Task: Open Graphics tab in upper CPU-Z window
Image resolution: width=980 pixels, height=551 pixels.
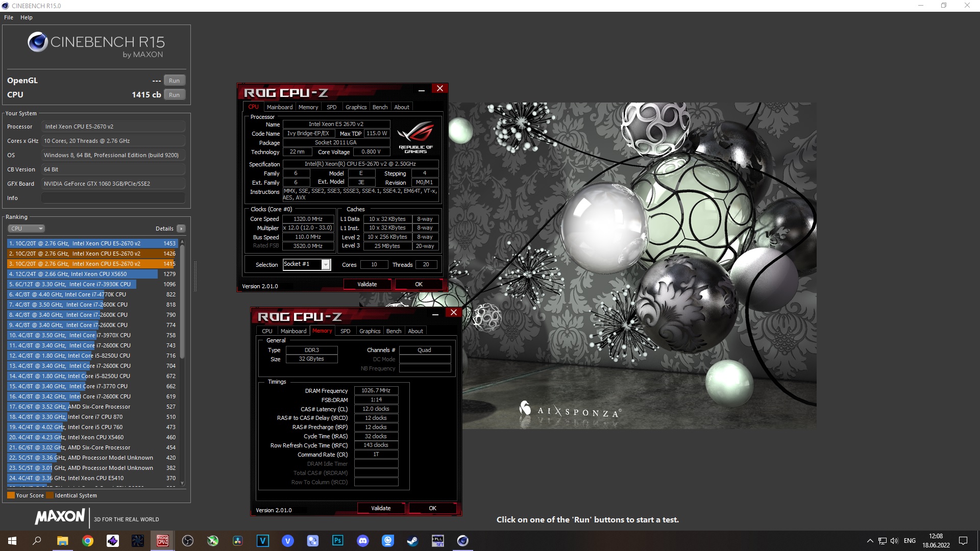Action: click(x=356, y=107)
